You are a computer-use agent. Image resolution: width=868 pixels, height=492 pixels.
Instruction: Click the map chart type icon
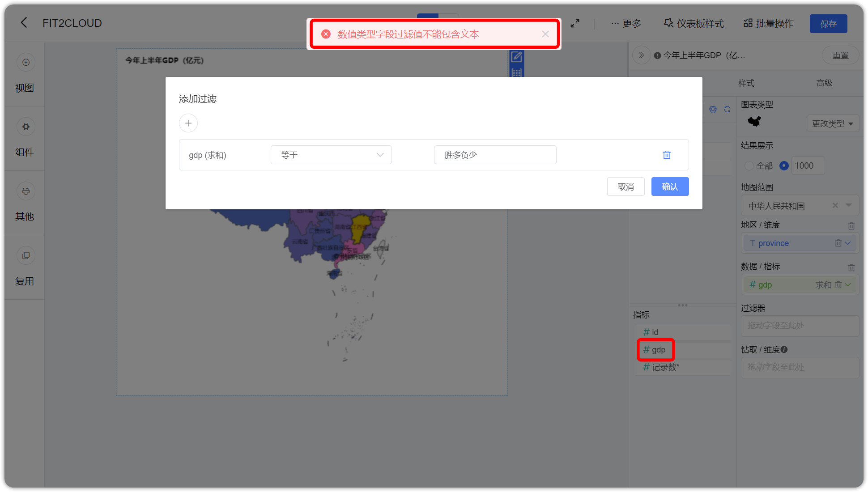[754, 121]
